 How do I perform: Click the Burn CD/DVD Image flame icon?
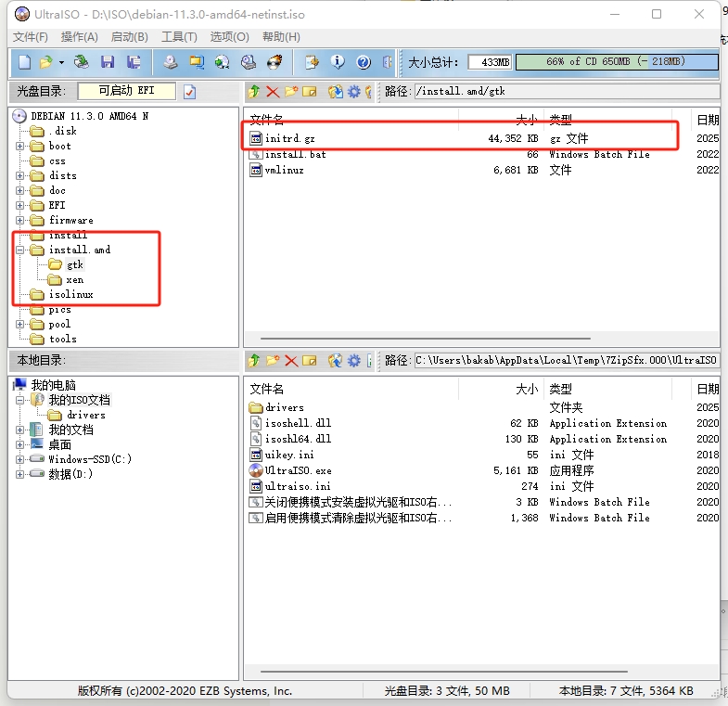[x=275, y=62]
